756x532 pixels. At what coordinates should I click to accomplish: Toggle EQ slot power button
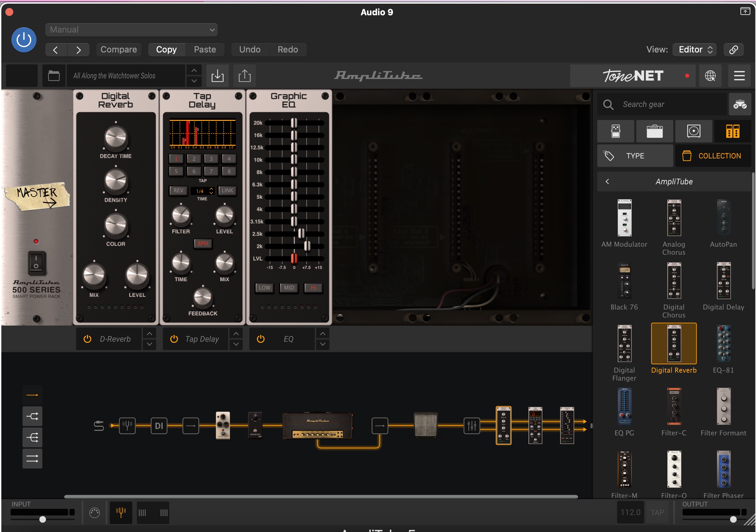261,339
